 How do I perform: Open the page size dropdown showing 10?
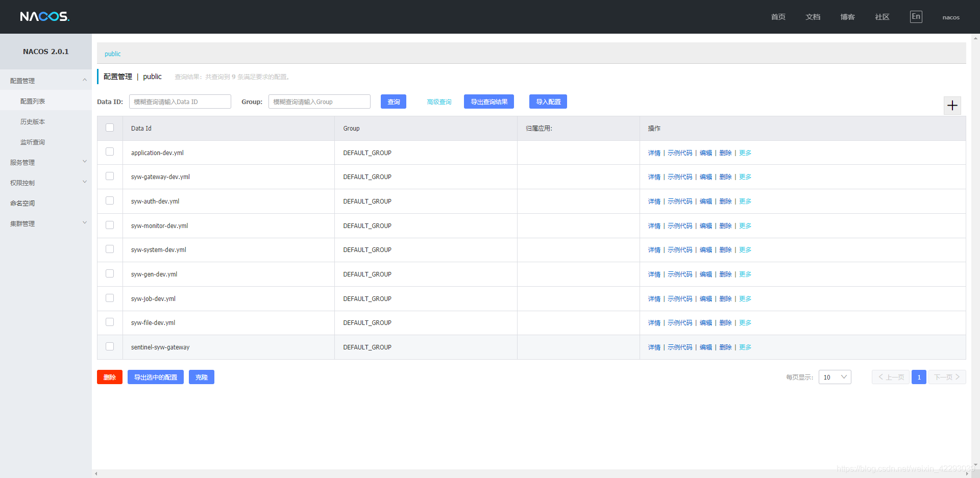click(x=835, y=377)
